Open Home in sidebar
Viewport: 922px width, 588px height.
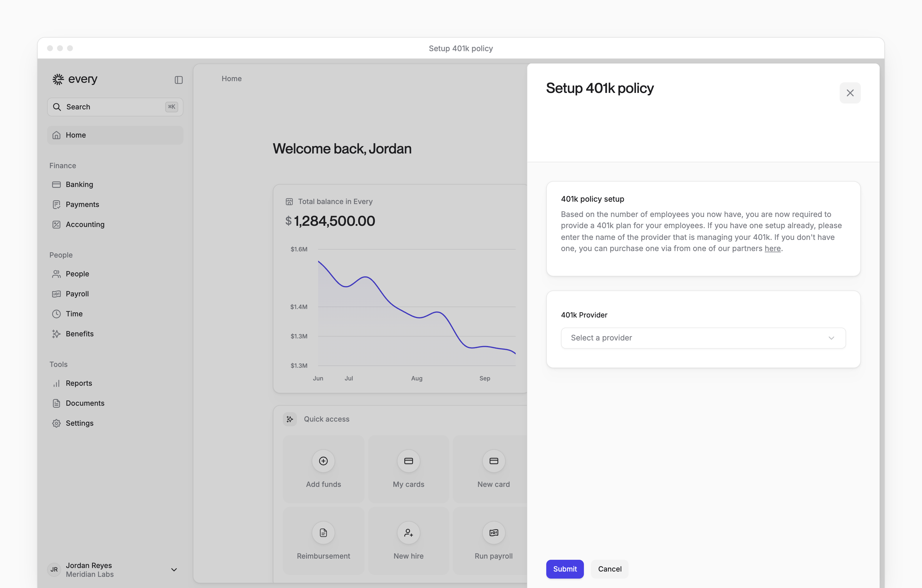[x=115, y=135]
